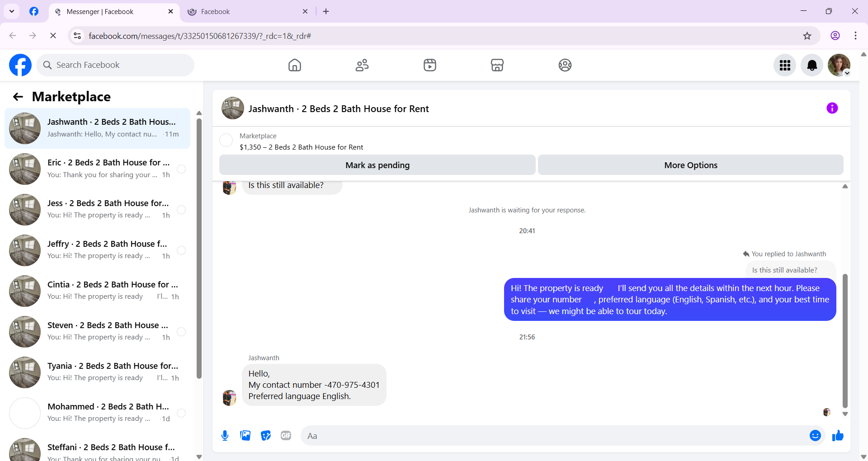
Task: Send a thumbs-up like
Action: [x=838, y=435]
